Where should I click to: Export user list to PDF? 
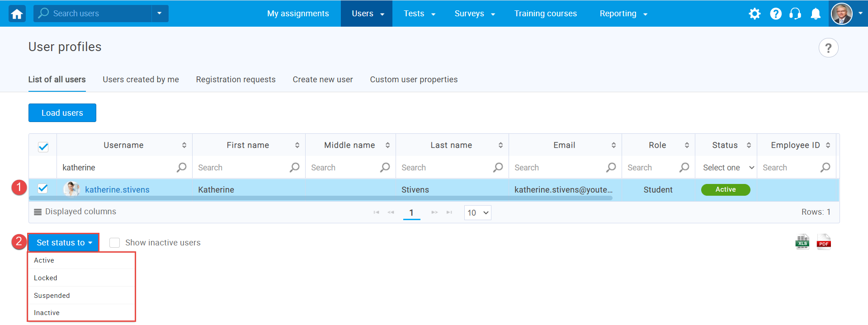(824, 242)
